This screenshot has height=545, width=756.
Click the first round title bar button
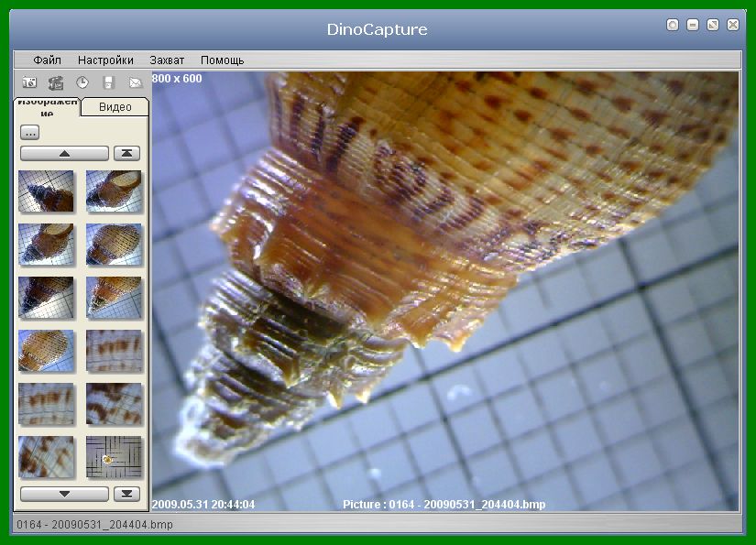point(673,25)
